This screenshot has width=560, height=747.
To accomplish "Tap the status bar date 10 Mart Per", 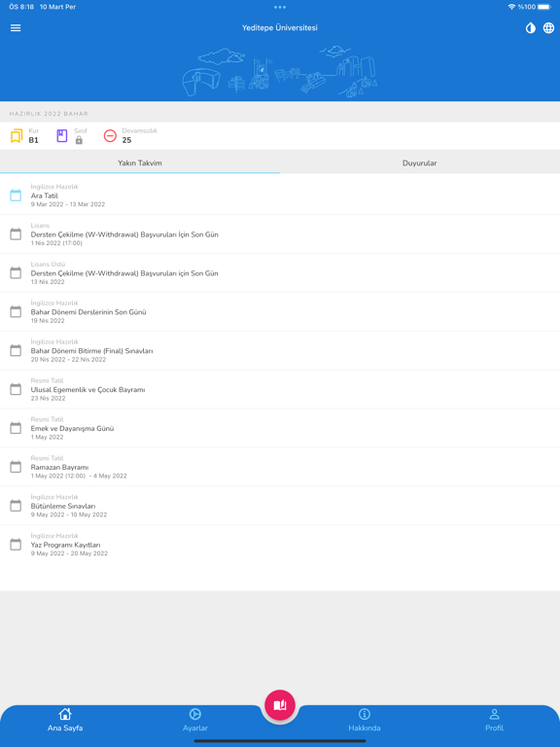I will (x=57, y=7).
